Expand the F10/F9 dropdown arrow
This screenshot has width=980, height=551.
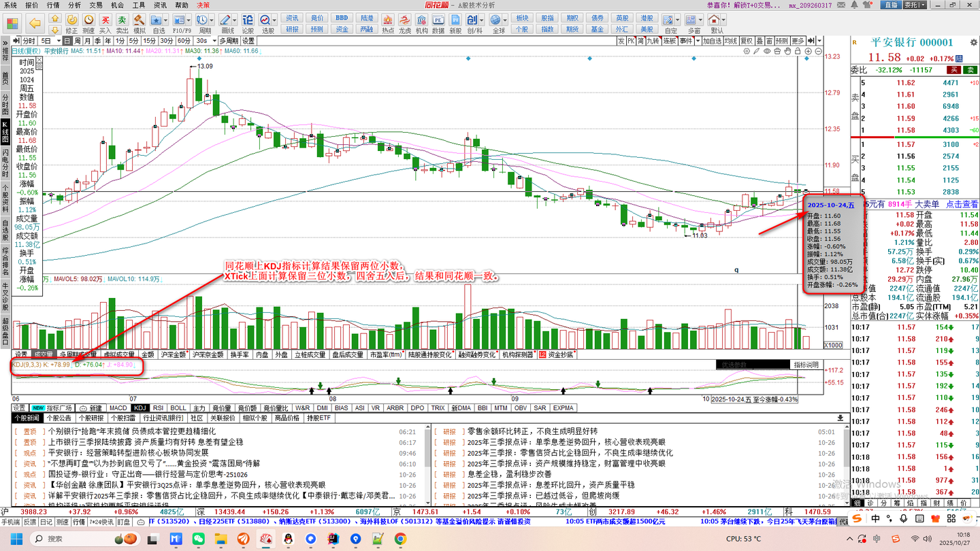tap(189, 20)
